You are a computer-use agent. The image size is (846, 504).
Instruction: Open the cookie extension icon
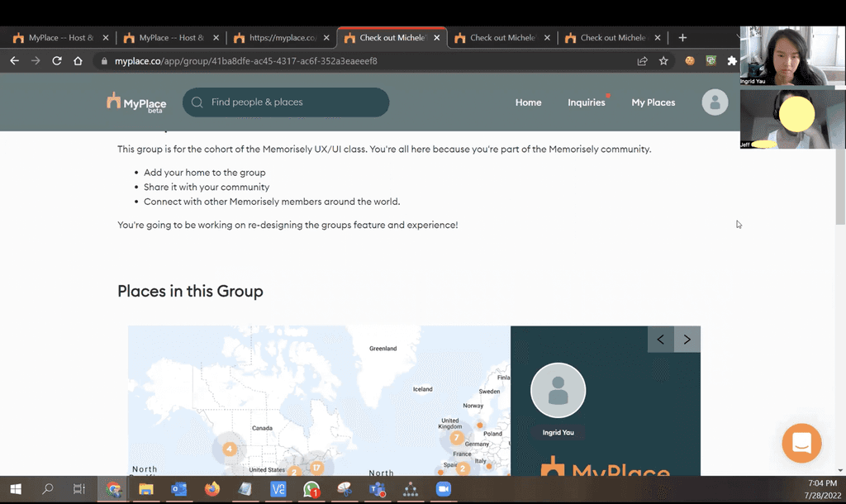coord(690,61)
